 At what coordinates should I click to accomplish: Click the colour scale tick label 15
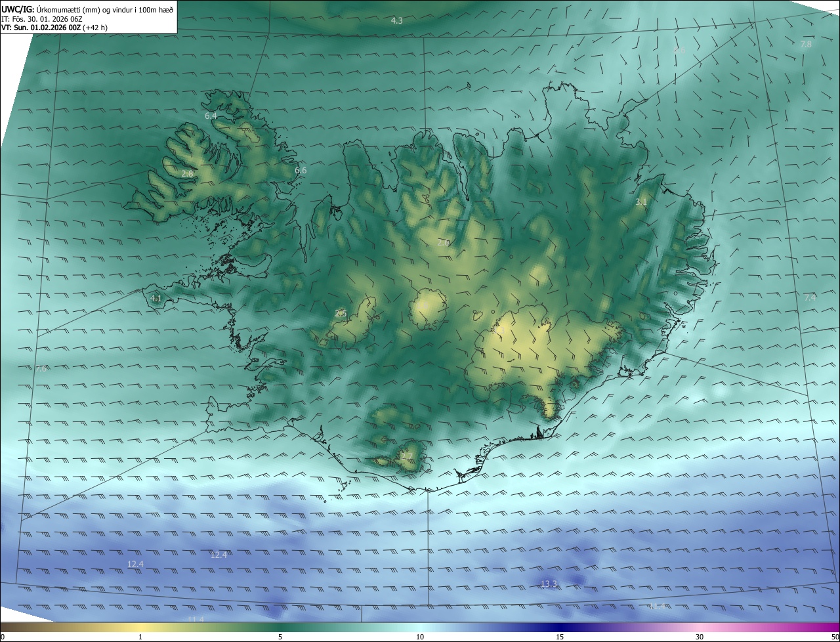click(560, 637)
